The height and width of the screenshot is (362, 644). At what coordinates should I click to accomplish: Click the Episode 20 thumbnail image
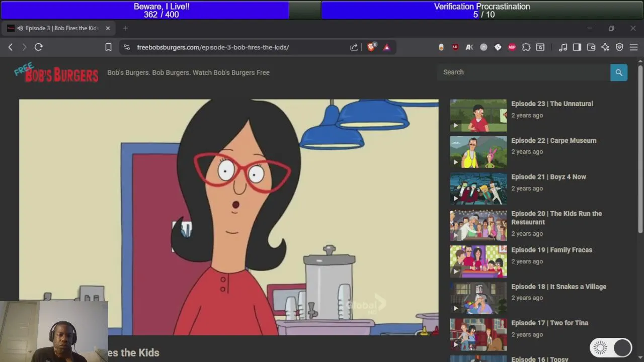pyautogui.click(x=478, y=225)
